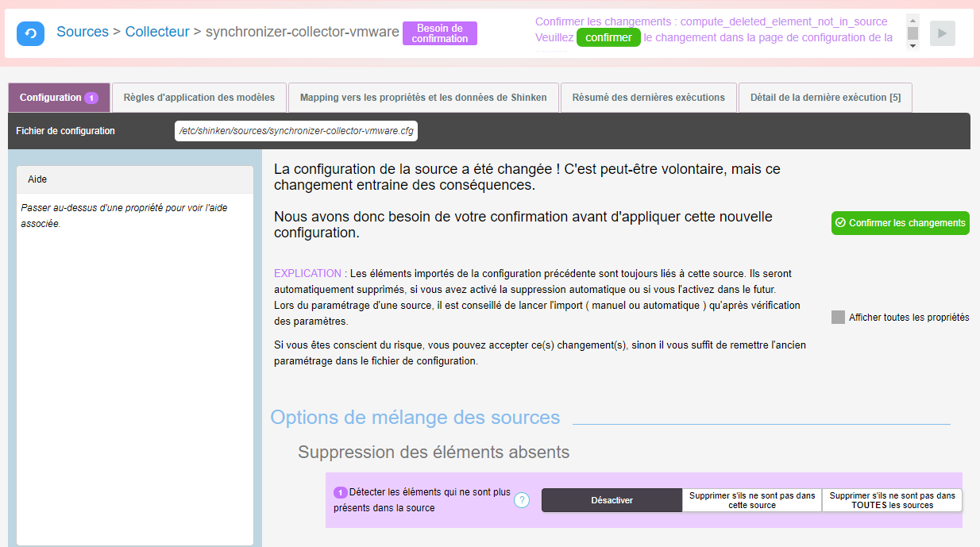Click the numbered badge beside Détecter les éléments
Image resolution: width=980 pixels, height=547 pixels.
(x=340, y=492)
